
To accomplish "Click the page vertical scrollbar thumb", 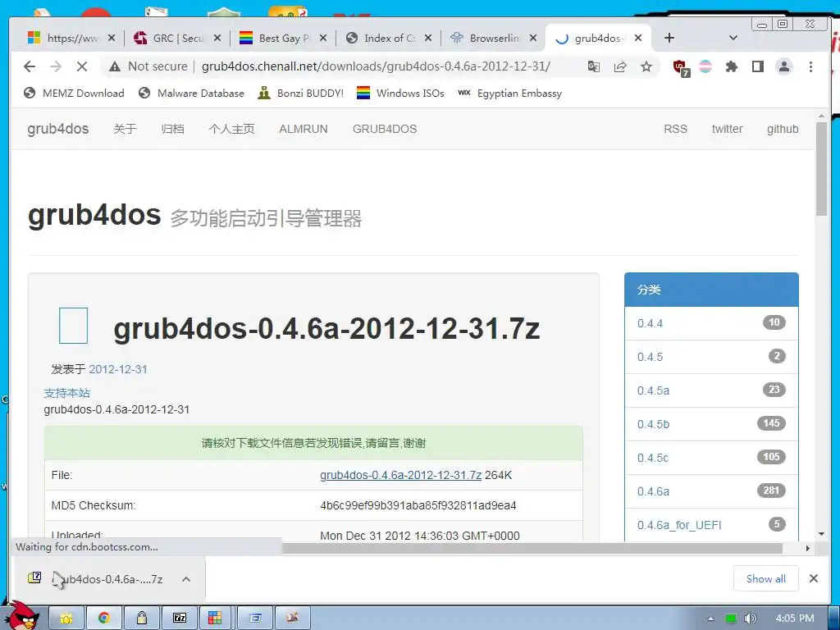I will (821, 169).
